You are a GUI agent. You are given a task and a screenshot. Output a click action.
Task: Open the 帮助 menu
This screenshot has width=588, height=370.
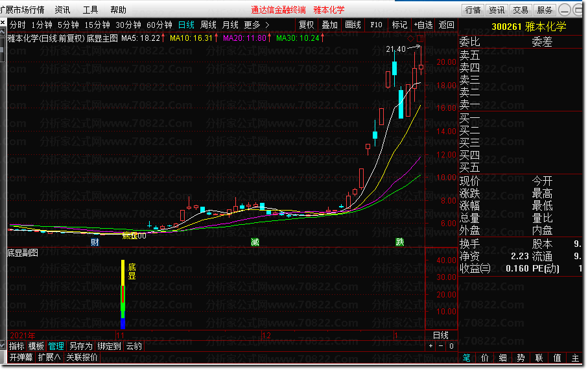118,10
